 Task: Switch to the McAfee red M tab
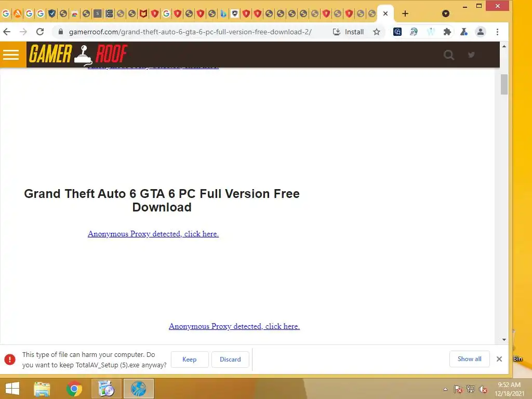(143, 14)
